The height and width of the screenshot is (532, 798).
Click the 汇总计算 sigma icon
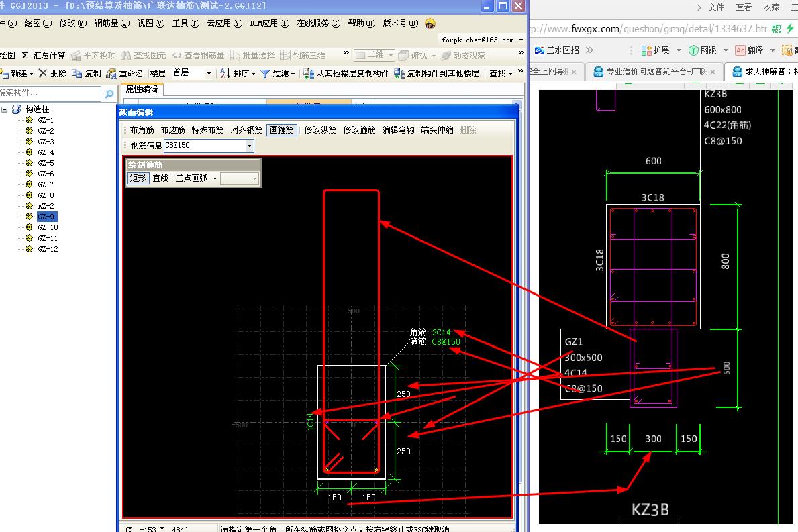pos(25,56)
